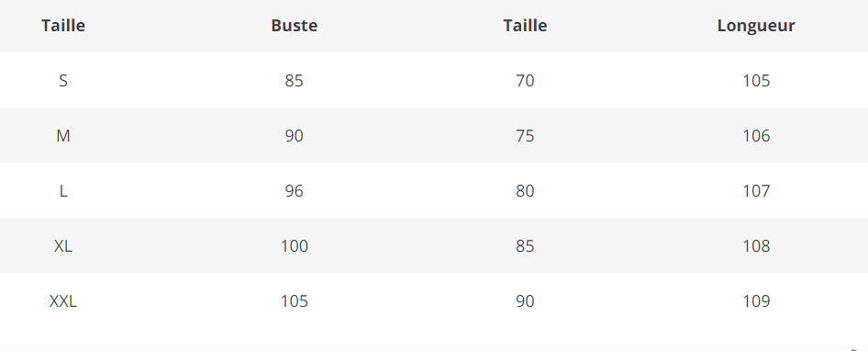Click the Buste column header
Image resolution: width=868 pixels, height=351 pixels.
pyautogui.click(x=295, y=26)
